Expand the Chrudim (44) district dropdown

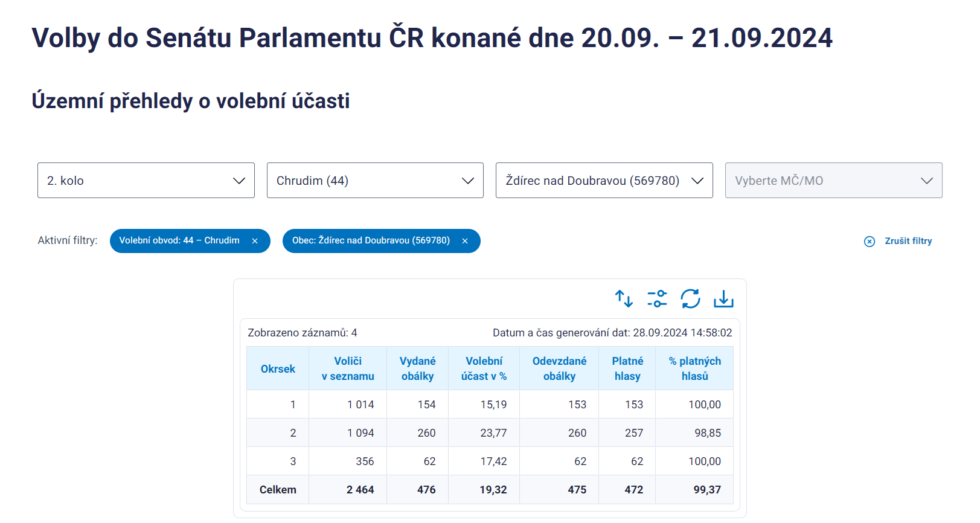375,181
